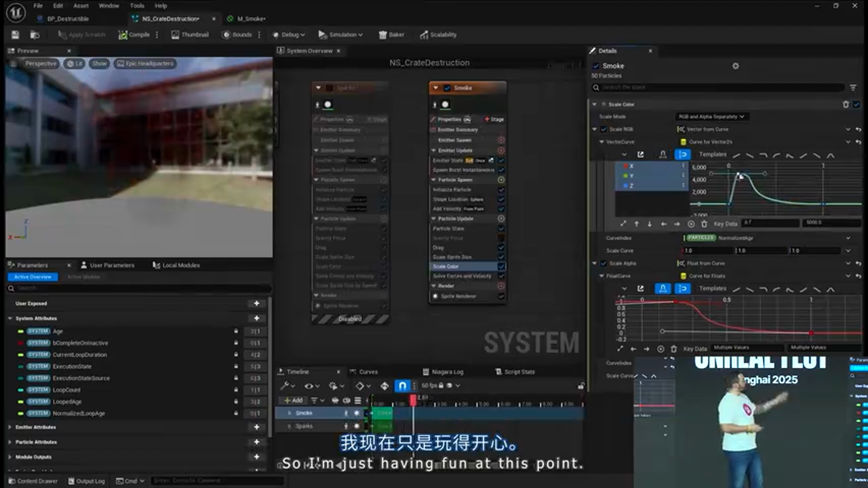Toggle the checkbox on the Scale Color module
The image size is (868, 488).
pos(502,266)
